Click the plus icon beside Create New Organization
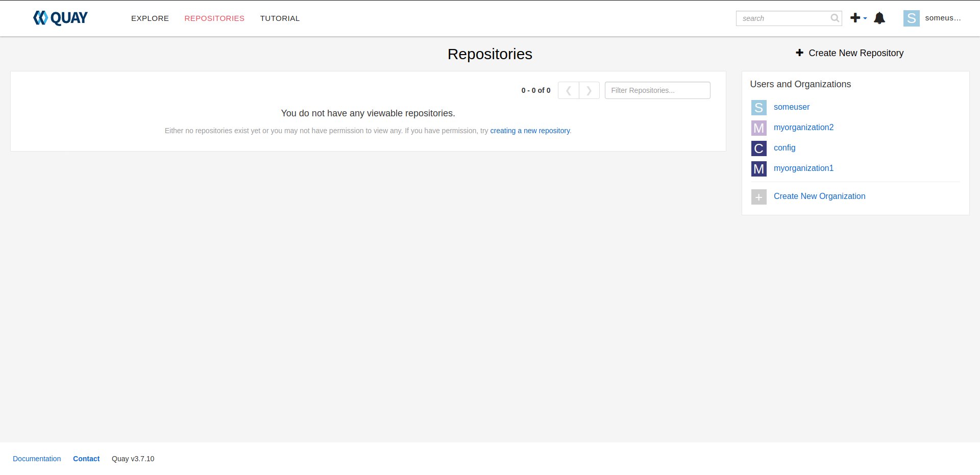The width and height of the screenshot is (980, 475). pos(758,196)
